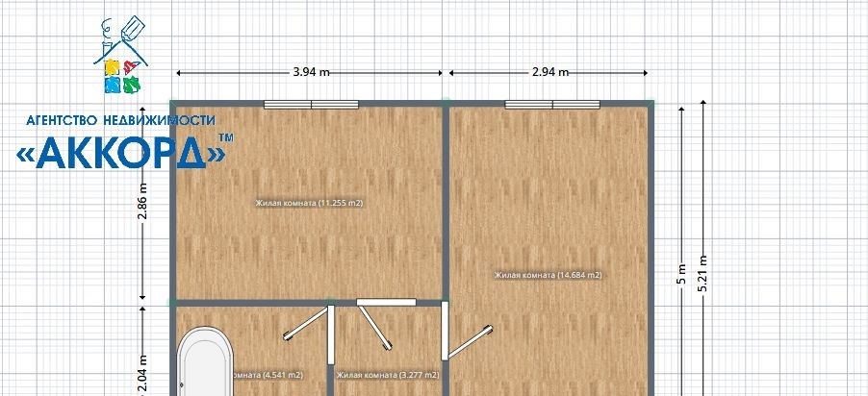
Task: Click the (4.541 m2) room label
Action: click(269, 375)
